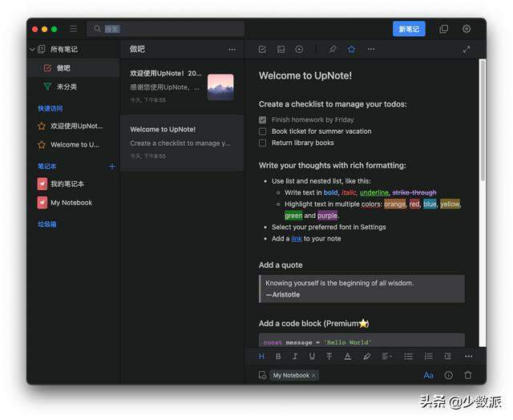Open the text alignment dropdown

point(386,356)
